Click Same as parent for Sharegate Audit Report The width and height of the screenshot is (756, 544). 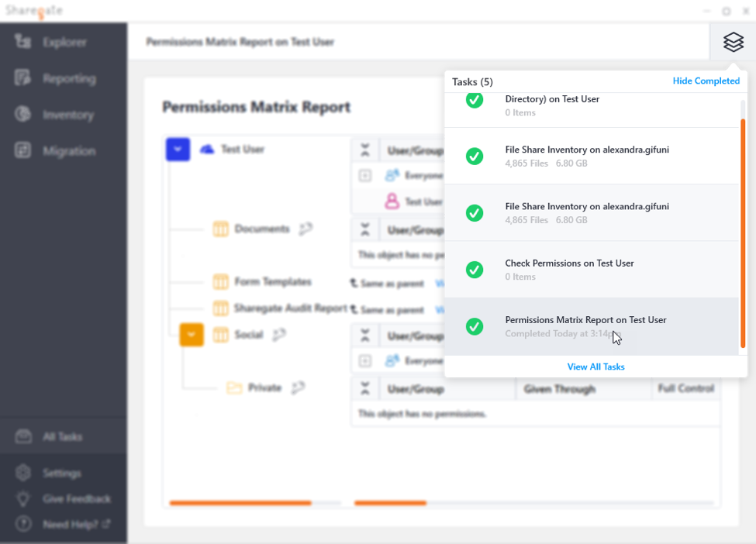coord(387,310)
